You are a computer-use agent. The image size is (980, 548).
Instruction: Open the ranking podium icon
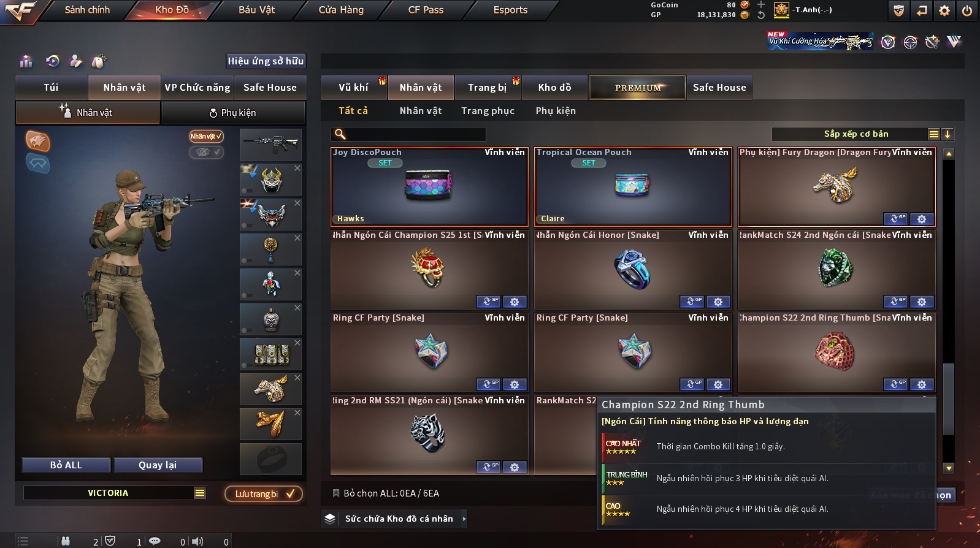click(x=26, y=61)
